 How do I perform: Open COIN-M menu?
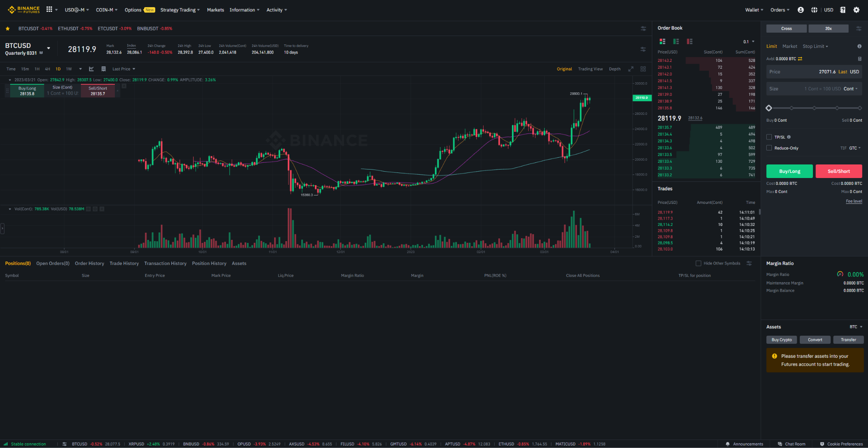coord(107,10)
